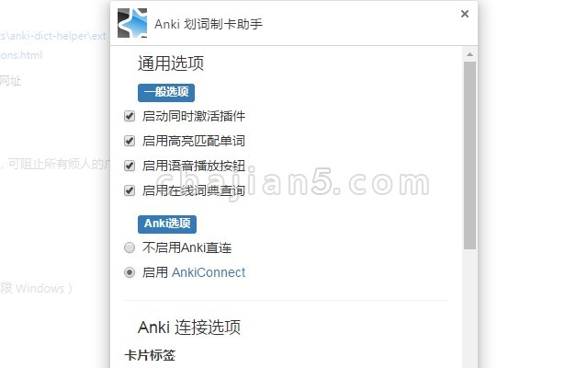This screenshot has width=588, height=368.
Task: Select the 通用选项 section heading
Action: coord(171,63)
